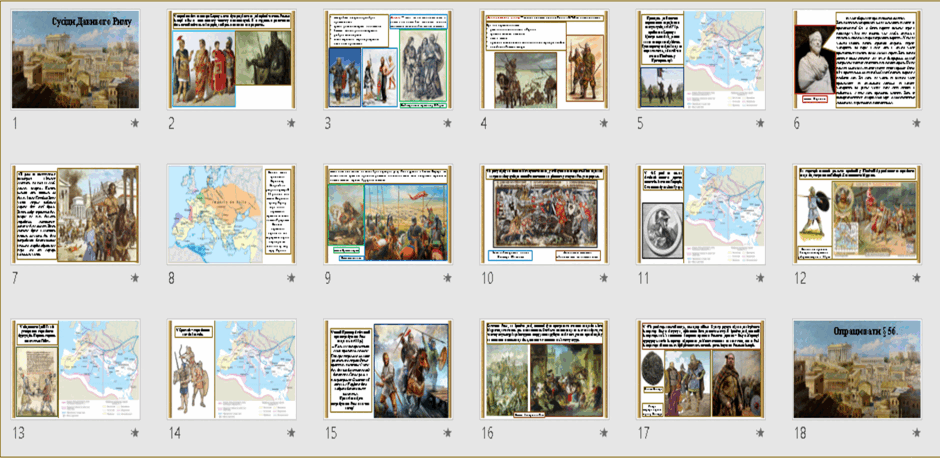940x458 pixels.
Task: Click the animation star icon under slide 7
Action: [x=135, y=278]
